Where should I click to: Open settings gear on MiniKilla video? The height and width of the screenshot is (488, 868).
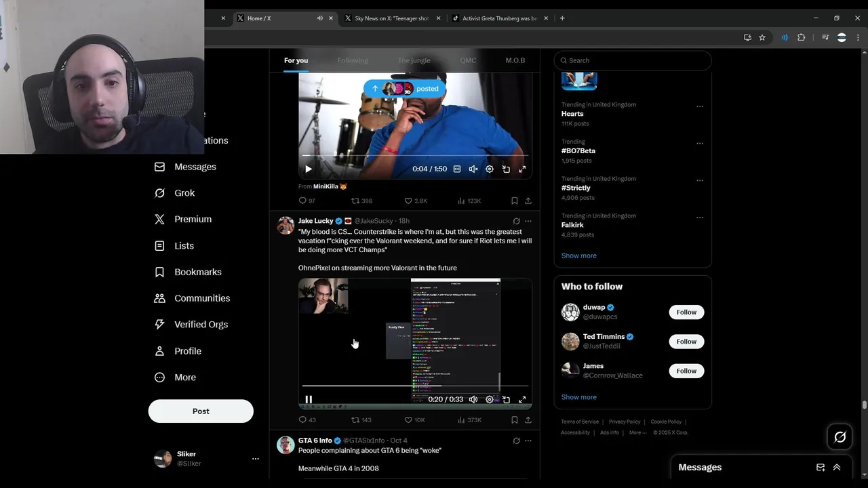tap(490, 169)
